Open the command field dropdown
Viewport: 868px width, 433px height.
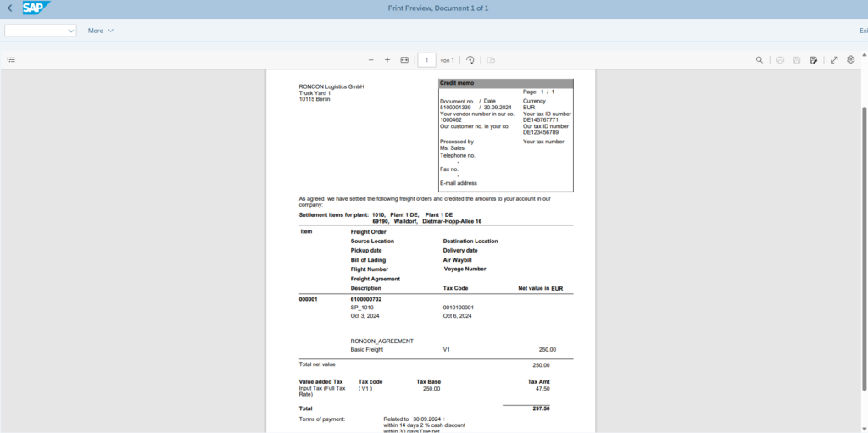click(x=71, y=31)
